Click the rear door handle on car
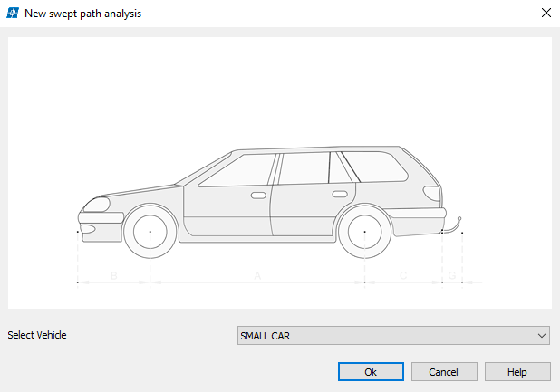 pyautogui.click(x=339, y=194)
